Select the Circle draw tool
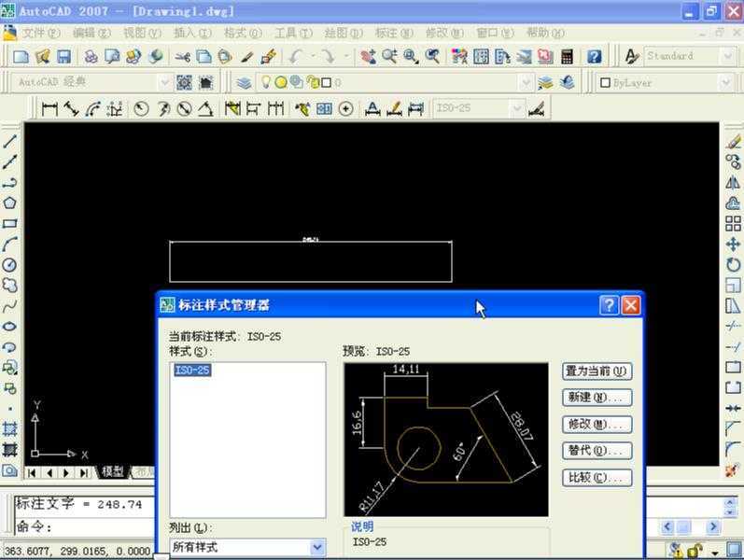Image resolution: width=744 pixels, height=560 pixels. [10, 265]
